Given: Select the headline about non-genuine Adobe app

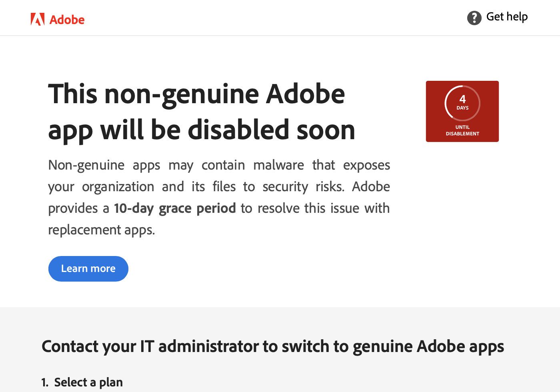Looking at the screenshot, I should point(201,111).
